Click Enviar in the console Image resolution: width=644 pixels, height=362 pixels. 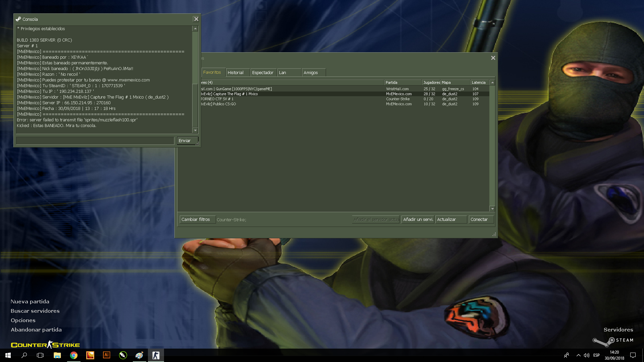187,141
